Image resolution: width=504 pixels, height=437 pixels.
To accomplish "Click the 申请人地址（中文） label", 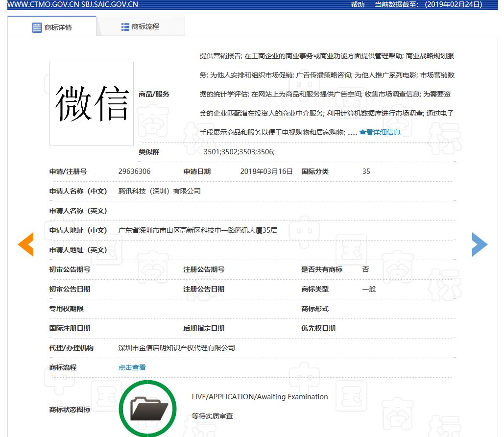I will (78, 230).
